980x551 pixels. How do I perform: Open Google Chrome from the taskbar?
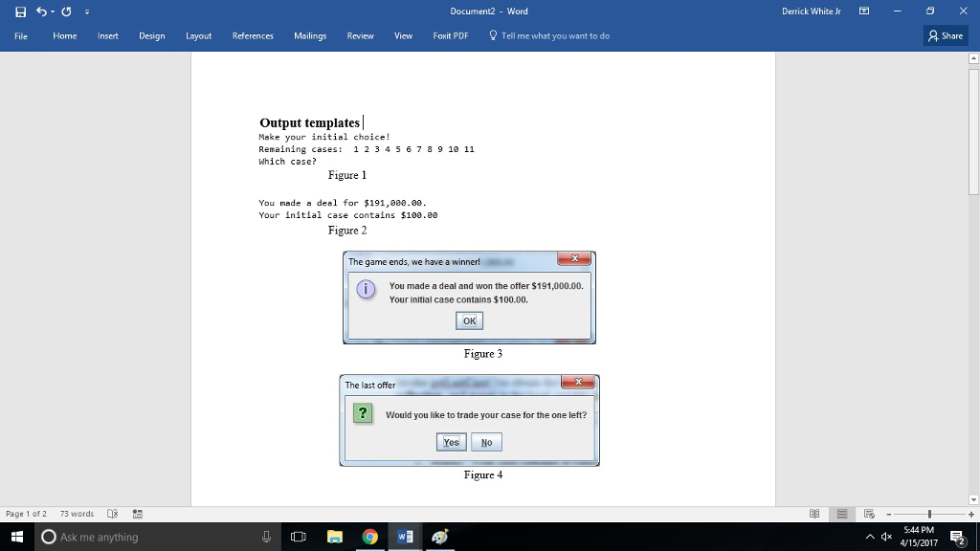pos(369,537)
